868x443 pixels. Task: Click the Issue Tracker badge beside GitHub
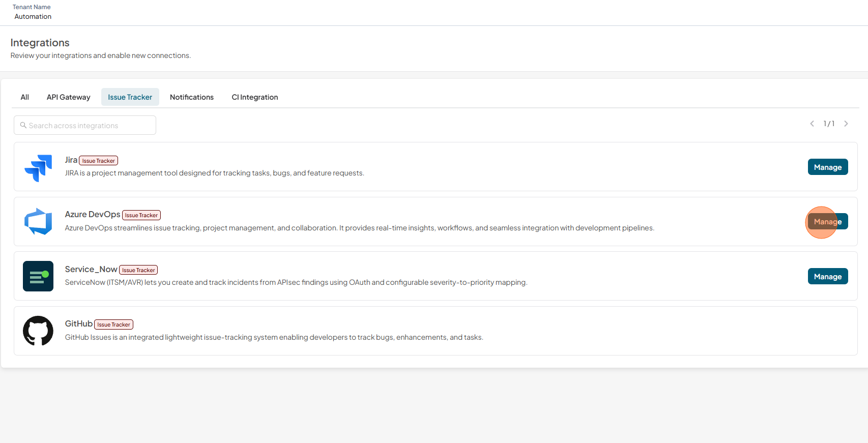pos(114,324)
